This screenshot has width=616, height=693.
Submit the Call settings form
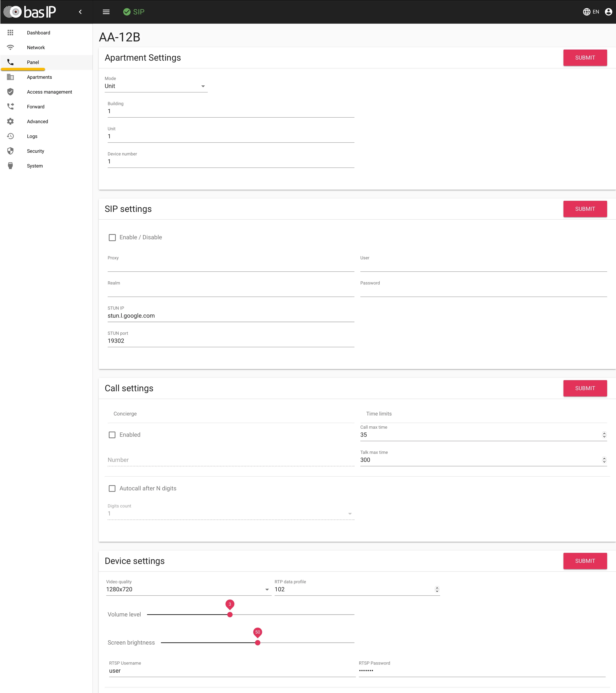click(x=585, y=388)
